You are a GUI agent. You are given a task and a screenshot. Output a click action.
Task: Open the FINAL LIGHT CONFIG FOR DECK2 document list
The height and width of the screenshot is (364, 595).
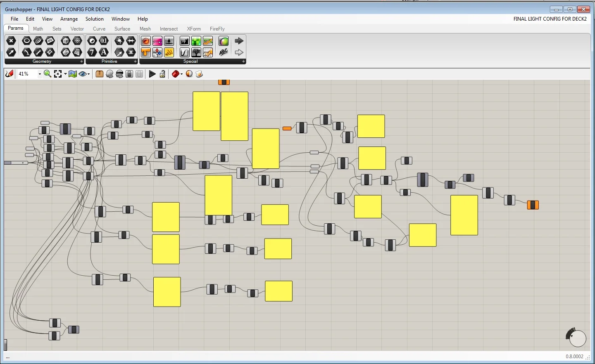click(550, 19)
